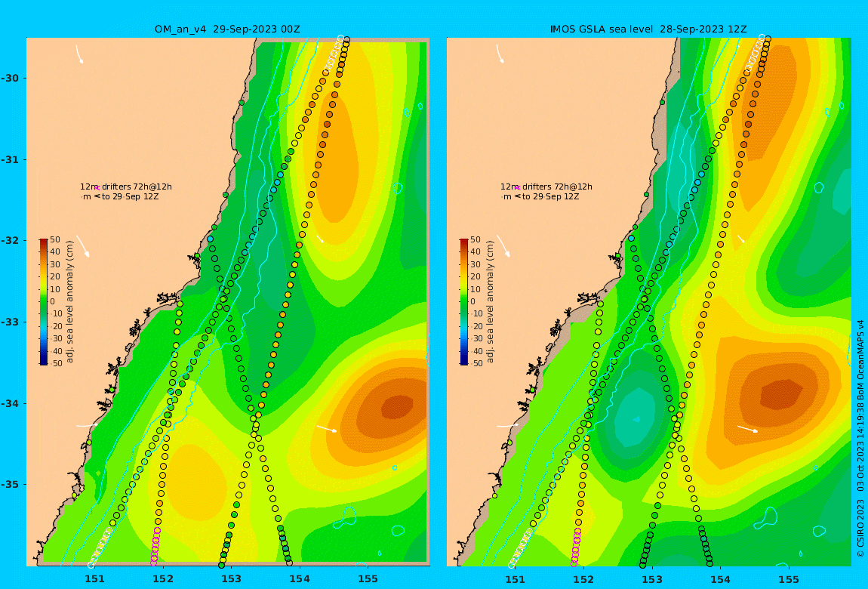Click right map legend to 29 Sep 12Z
This screenshot has height=589, width=868.
coord(551,196)
